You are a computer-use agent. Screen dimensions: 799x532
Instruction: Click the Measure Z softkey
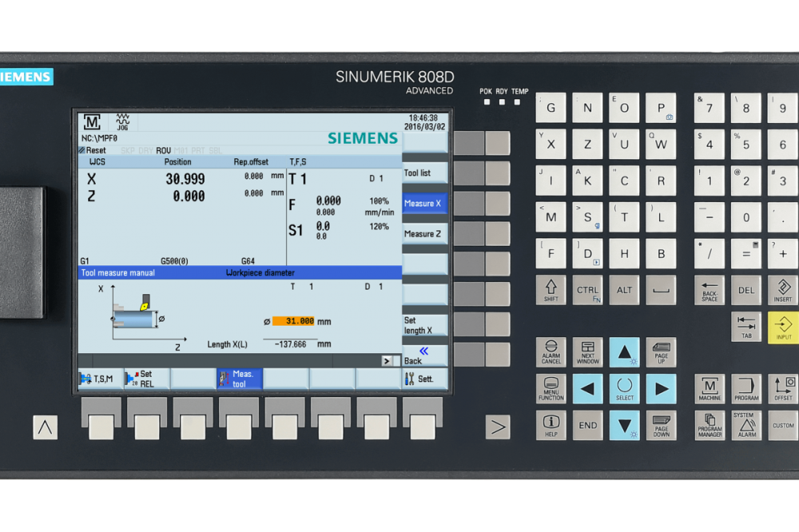[x=424, y=234]
